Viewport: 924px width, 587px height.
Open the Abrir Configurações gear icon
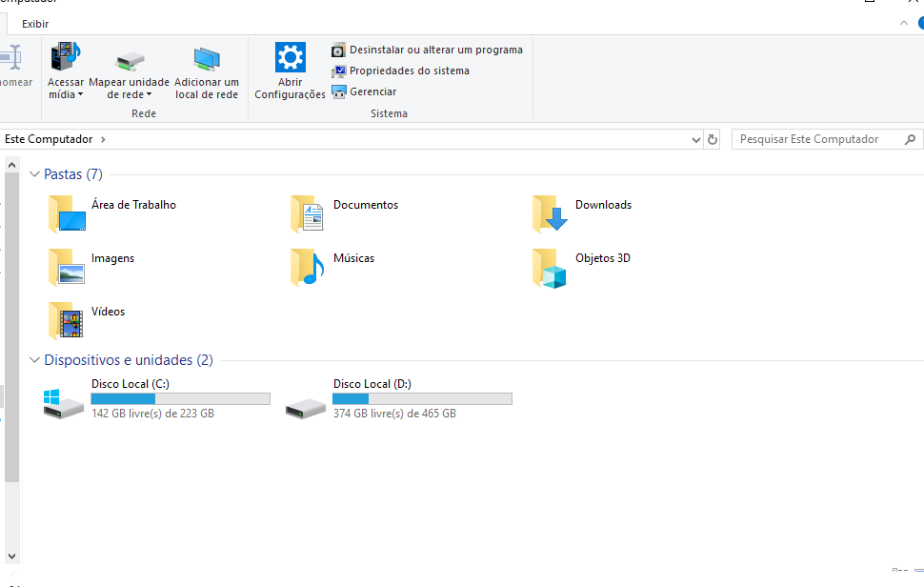pyautogui.click(x=290, y=57)
